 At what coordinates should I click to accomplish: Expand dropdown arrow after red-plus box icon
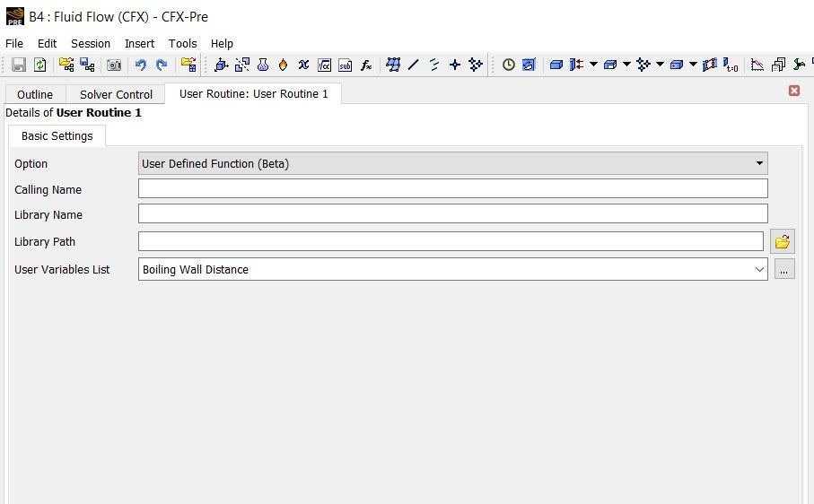tap(693, 65)
